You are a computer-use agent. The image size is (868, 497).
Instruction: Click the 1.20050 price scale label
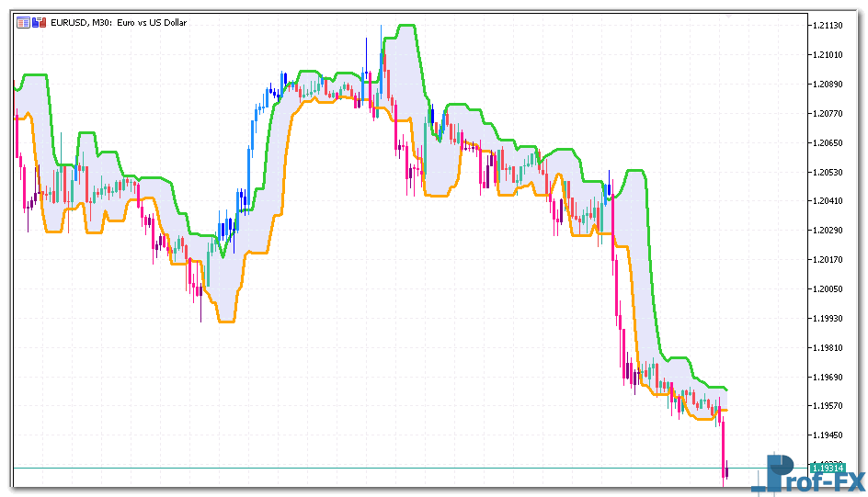tap(828, 288)
